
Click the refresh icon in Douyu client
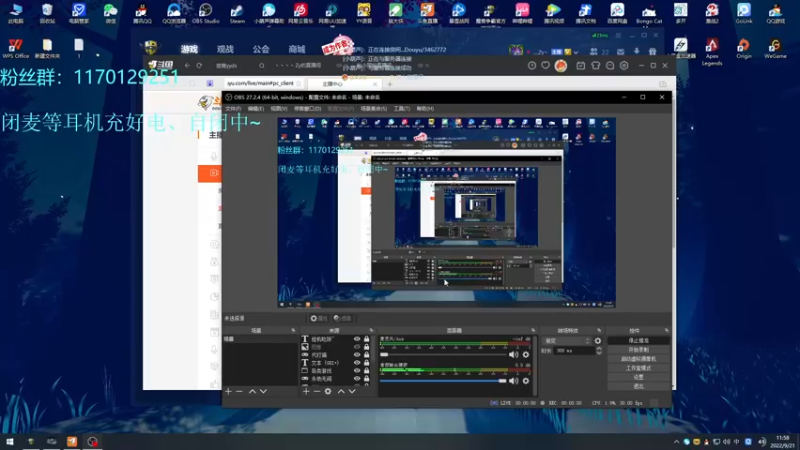pos(199,66)
